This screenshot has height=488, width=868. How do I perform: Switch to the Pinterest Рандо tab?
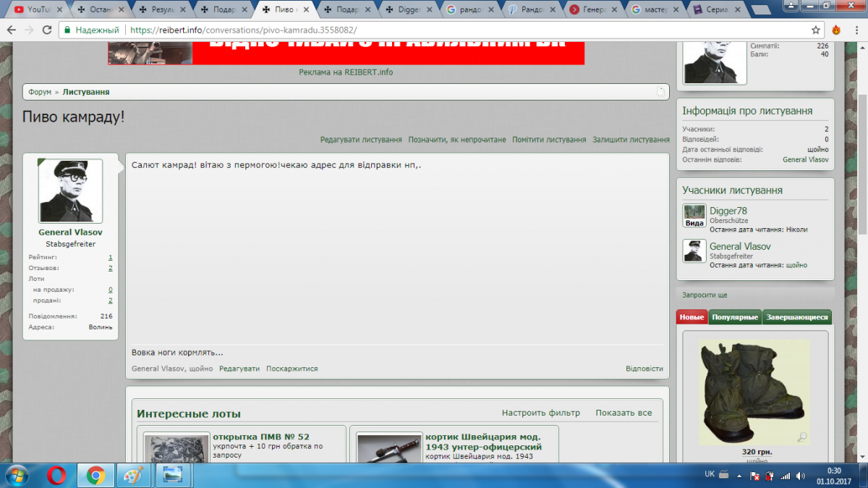pos(532,9)
